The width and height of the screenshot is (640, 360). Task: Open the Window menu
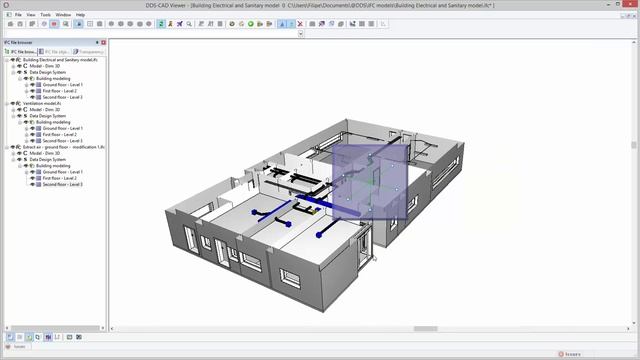[x=63, y=15]
